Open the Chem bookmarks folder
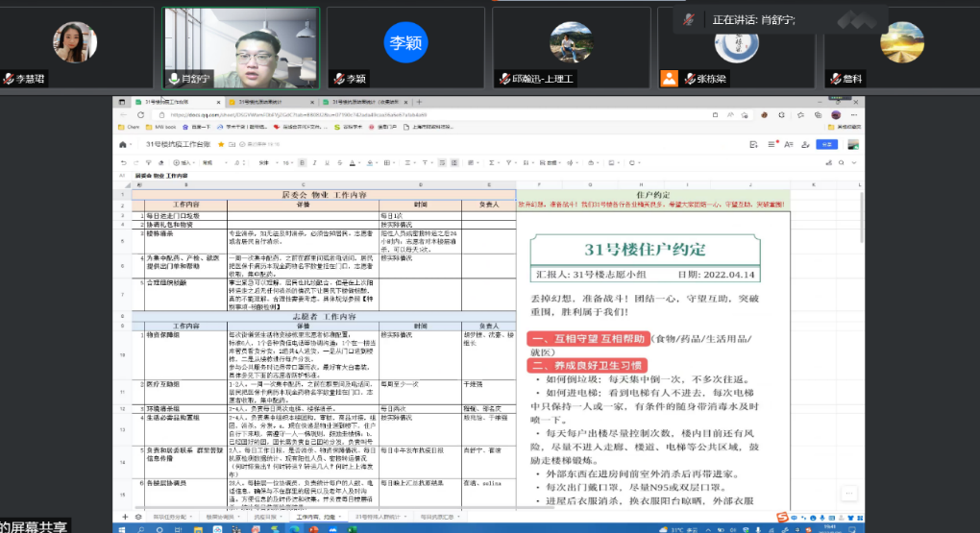Image resolution: width=980 pixels, height=533 pixels. [129, 127]
